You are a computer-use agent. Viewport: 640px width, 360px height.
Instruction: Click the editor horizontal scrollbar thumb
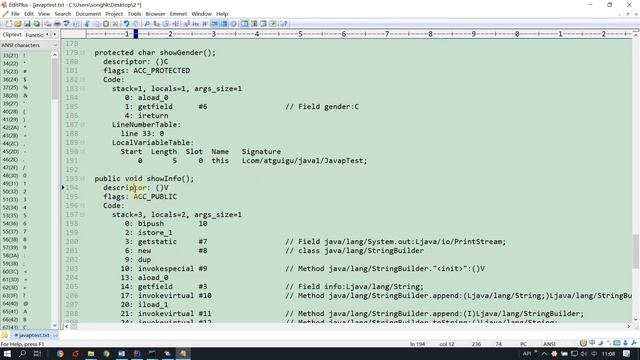pyautogui.click(x=74, y=327)
